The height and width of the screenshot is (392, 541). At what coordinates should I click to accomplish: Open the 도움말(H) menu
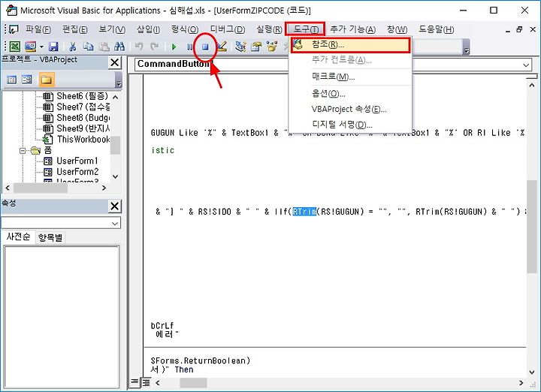click(x=436, y=29)
